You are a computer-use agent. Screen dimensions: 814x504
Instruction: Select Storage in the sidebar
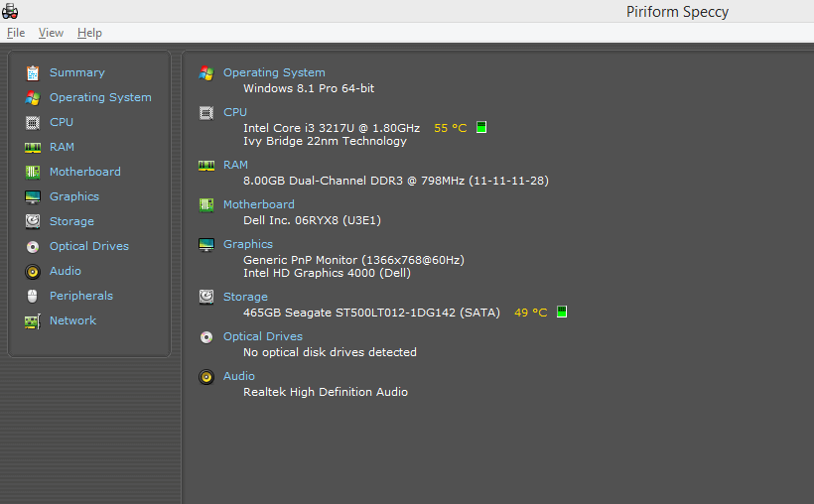coord(71,221)
